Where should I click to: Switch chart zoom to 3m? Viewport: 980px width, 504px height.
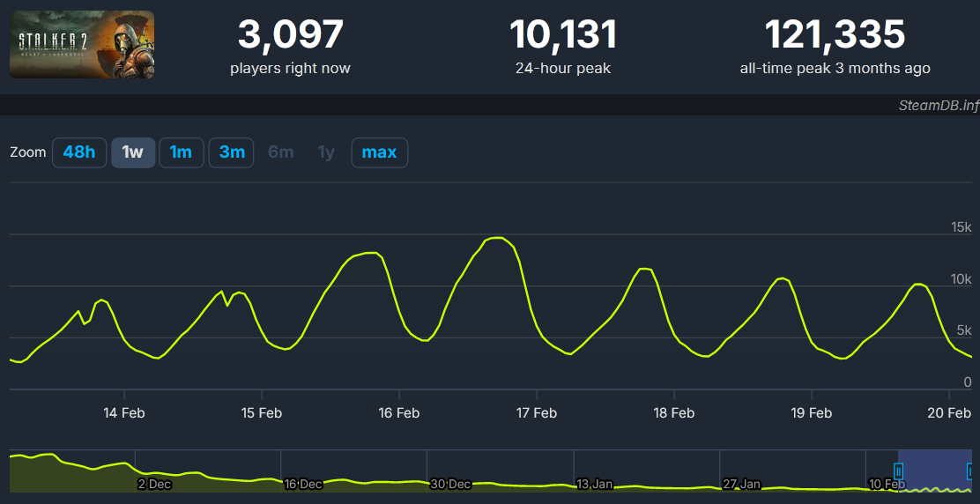click(x=231, y=152)
